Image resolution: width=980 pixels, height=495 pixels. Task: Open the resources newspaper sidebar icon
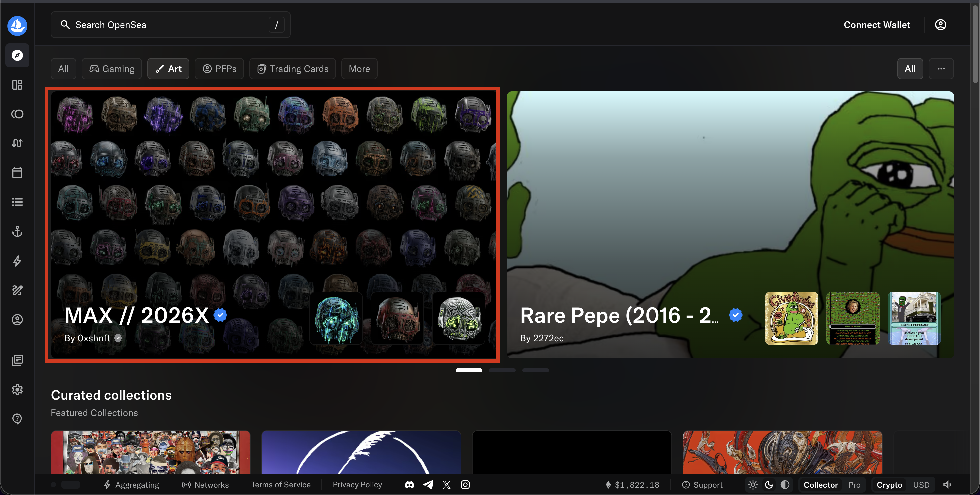point(17,360)
